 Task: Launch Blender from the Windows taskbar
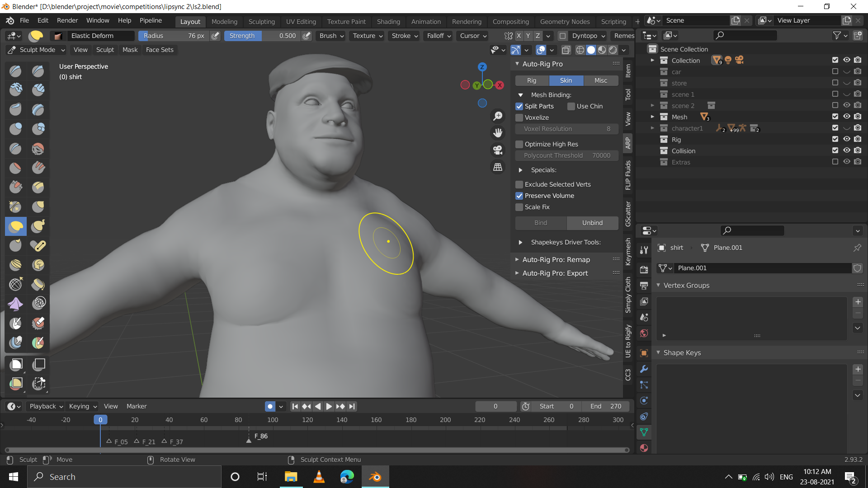(375, 477)
